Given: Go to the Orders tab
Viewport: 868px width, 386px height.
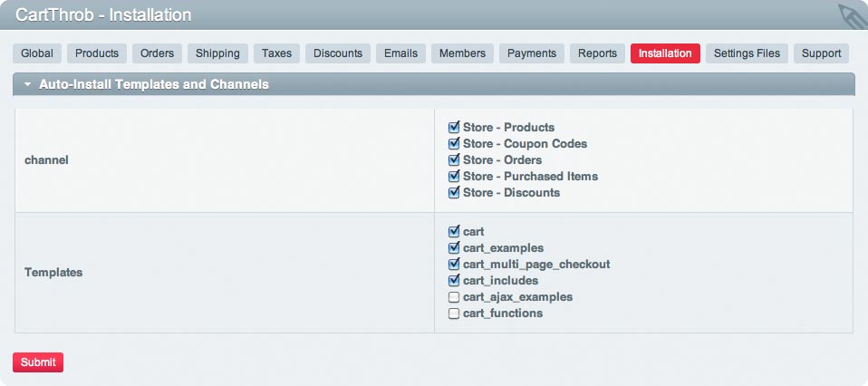Looking at the screenshot, I should [x=158, y=53].
